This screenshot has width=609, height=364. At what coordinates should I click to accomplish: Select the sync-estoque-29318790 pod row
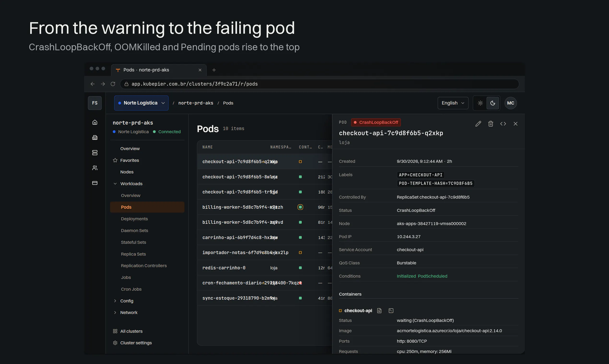pos(264,298)
